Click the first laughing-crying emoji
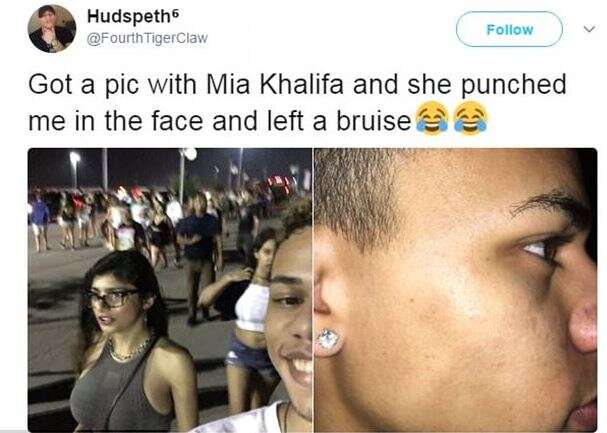The image size is (607, 433). [432, 118]
